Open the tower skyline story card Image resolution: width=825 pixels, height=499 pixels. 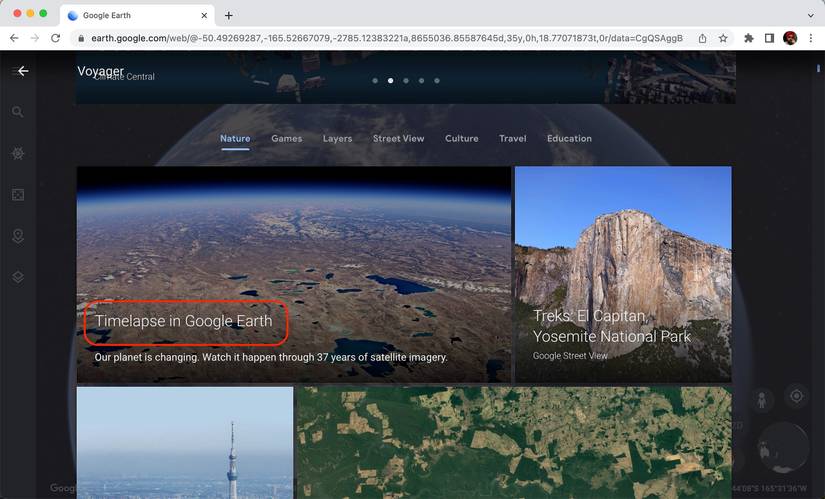[x=185, y=443]
